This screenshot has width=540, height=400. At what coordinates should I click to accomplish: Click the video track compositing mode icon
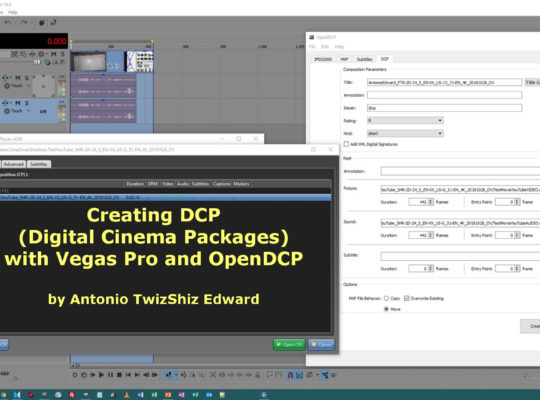pos(47,62)
